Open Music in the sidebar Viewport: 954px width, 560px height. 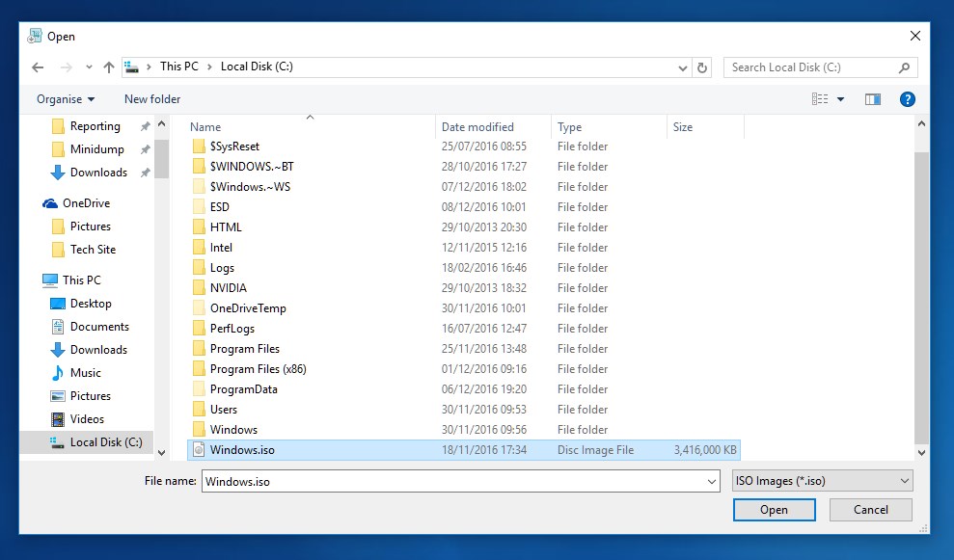85,373
